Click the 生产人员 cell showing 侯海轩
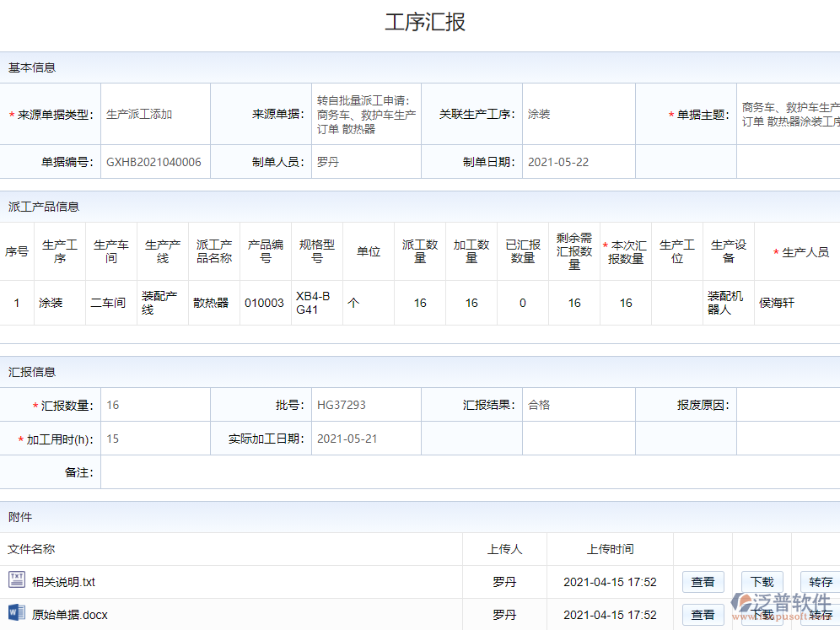Viewport: 840px width, 630px height. tap(797, 304)
